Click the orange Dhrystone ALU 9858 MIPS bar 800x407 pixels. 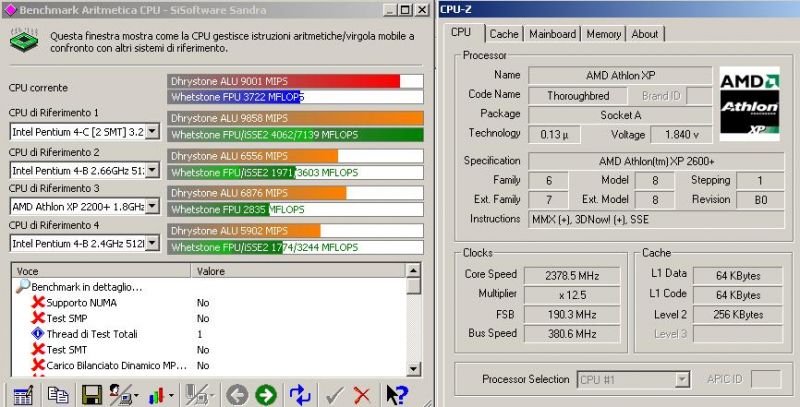(x=295, y=118)
